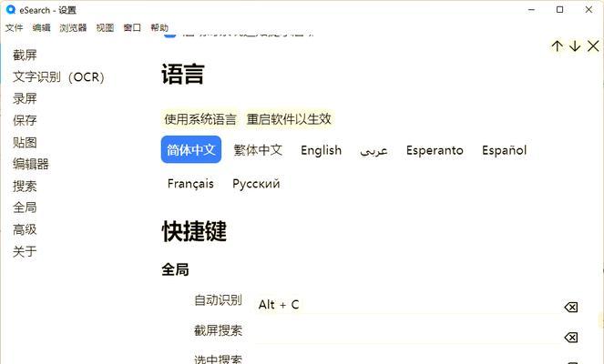604x364 pixels.
Task: Go to 搜索 settings section
Action: pos(25,187)
